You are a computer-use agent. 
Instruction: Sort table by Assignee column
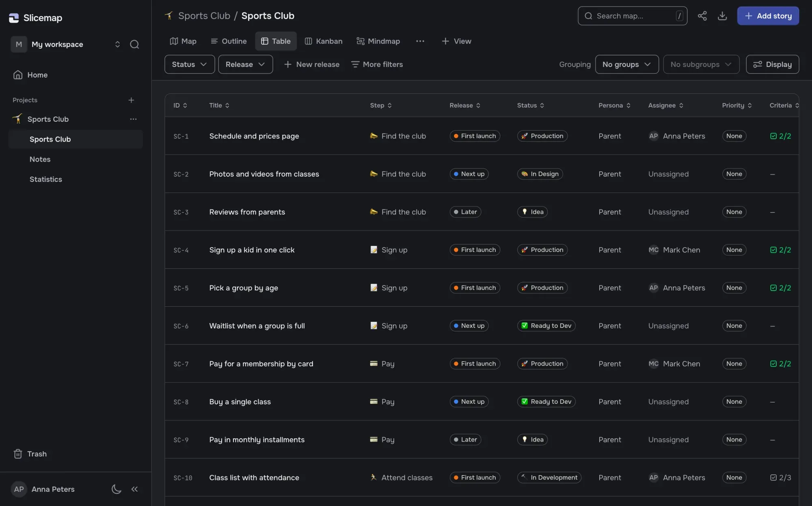coord(666,106)
